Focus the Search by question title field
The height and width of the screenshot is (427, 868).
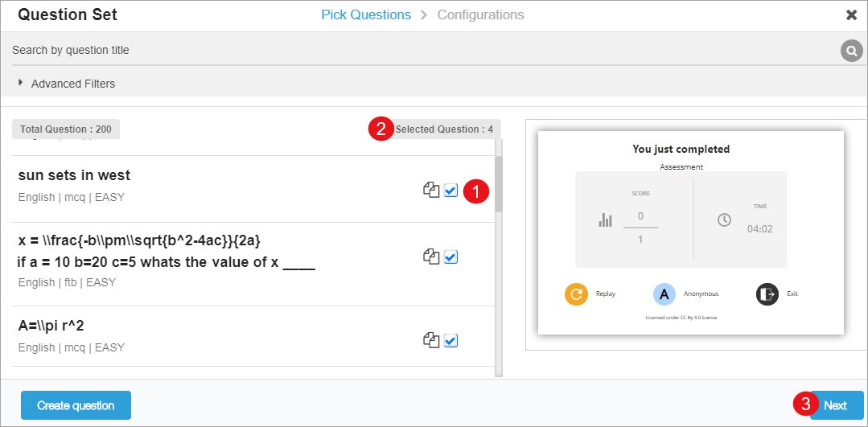coord(418,50)
